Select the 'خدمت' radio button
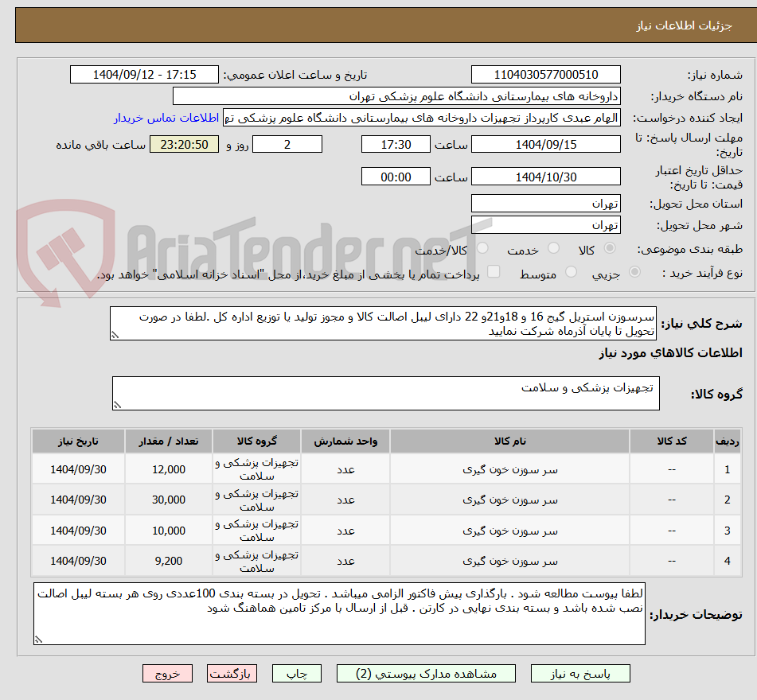757x700 pixels. tap(553, 248)
